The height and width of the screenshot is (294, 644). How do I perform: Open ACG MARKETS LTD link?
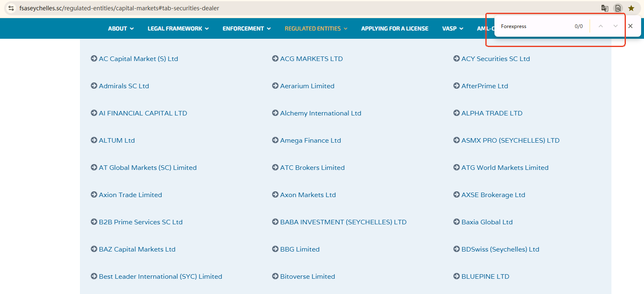tap(311, 59)
